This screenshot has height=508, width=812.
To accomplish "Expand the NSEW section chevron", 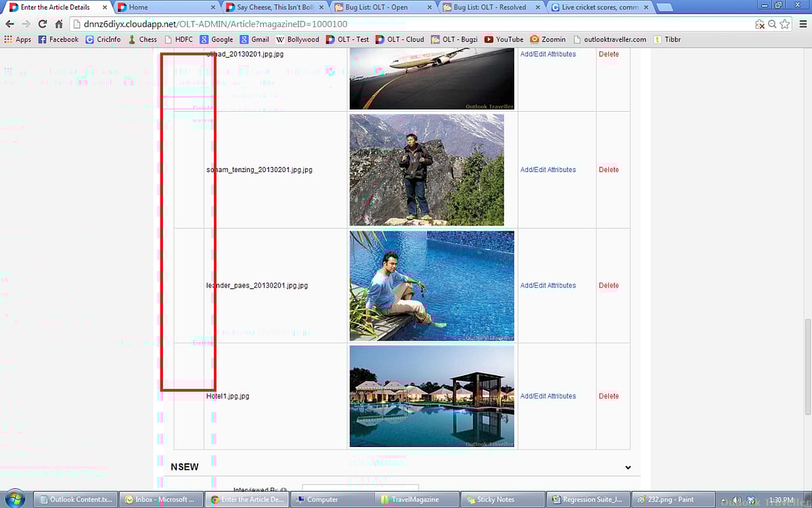I will 627,467.
